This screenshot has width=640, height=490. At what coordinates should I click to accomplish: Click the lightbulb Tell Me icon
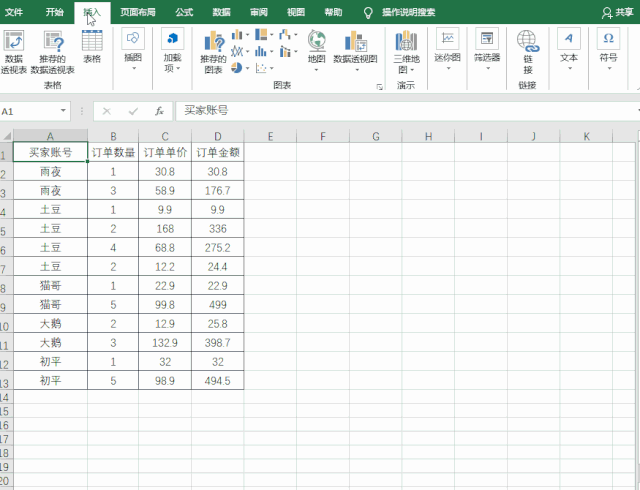(x=368, y=13)
